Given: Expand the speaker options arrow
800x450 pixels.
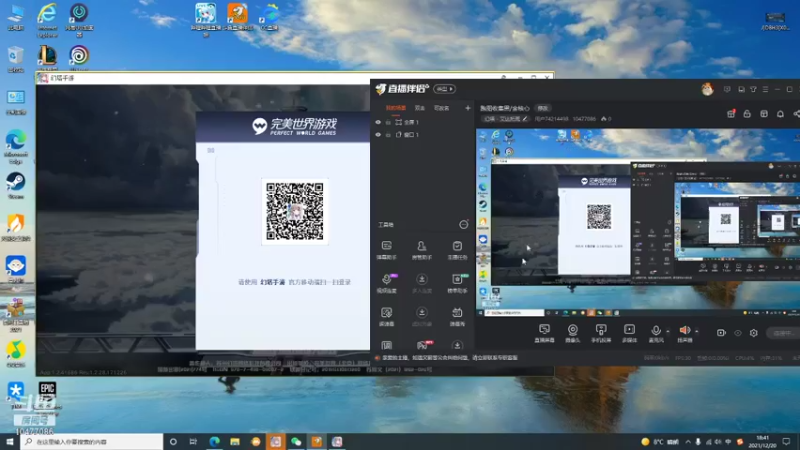Looking at the screenshot, I should [696, 331].
